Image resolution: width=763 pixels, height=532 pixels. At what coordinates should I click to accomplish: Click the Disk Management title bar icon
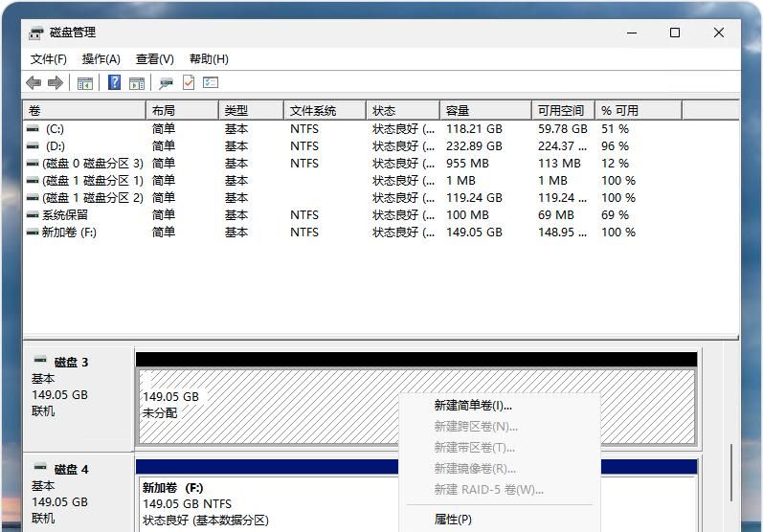pyautogui.click(x=36, y=33)
